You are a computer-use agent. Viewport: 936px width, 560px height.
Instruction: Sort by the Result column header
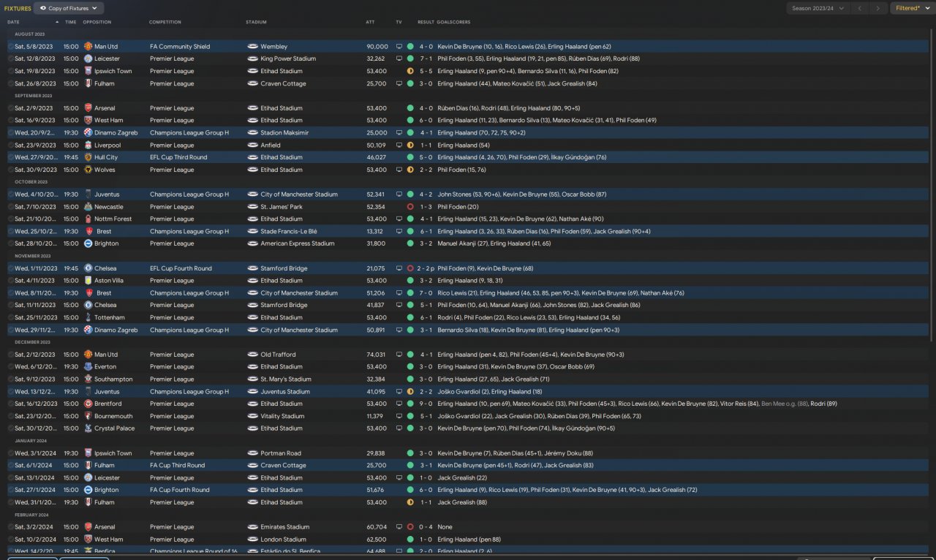(426, 22)
